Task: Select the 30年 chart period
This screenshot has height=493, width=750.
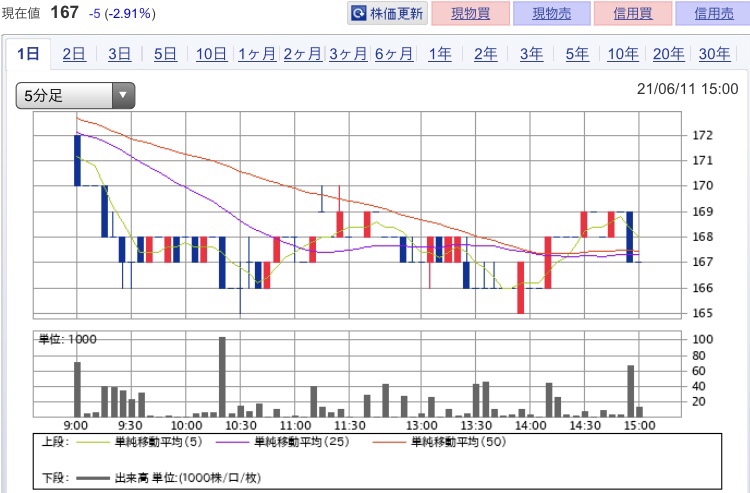Action: (x=715, y=54)
